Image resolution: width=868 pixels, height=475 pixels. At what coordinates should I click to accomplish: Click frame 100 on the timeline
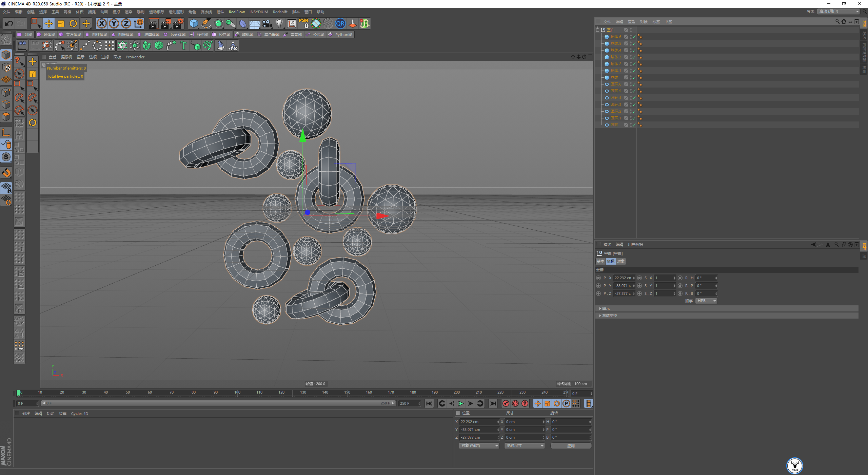pyautogui.click(x=237, y=393)
